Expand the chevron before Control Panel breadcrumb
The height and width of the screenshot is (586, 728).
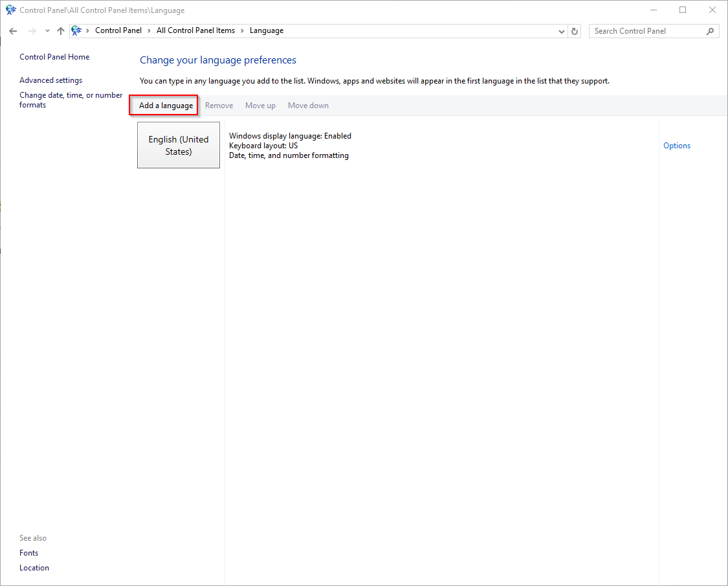[x=87, y=30]
